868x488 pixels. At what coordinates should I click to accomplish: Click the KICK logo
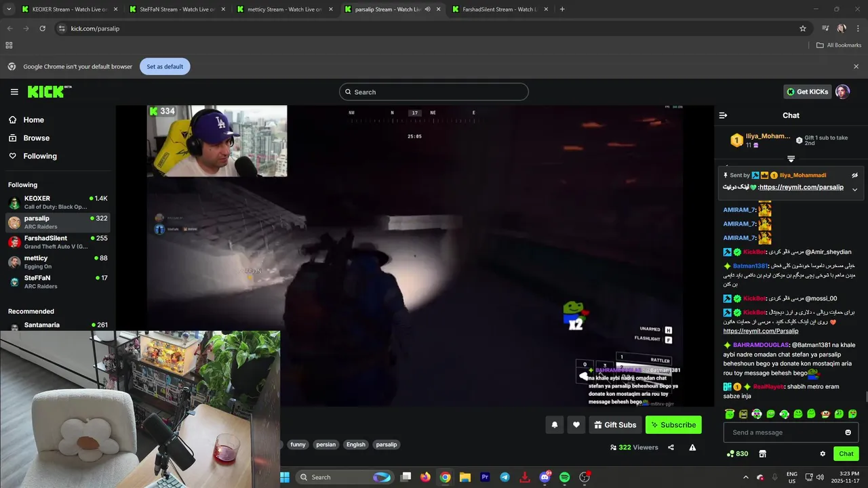tap(49, 91)
